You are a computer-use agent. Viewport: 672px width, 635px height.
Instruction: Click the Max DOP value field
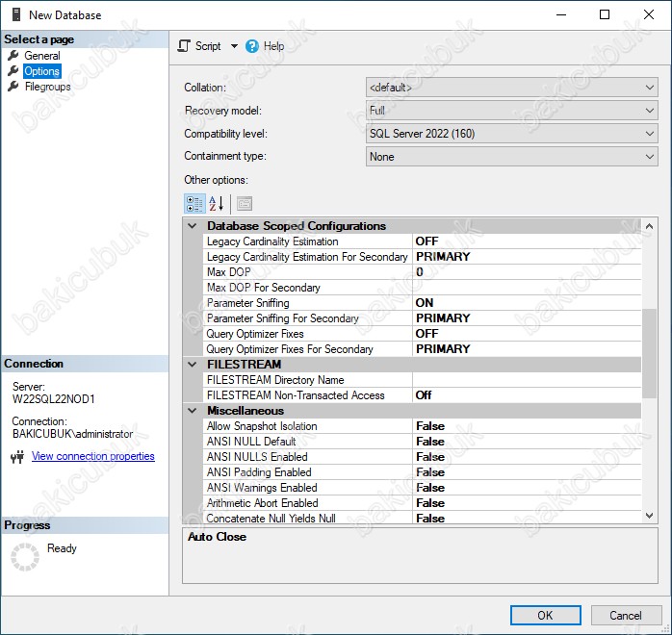coord(526,272)
